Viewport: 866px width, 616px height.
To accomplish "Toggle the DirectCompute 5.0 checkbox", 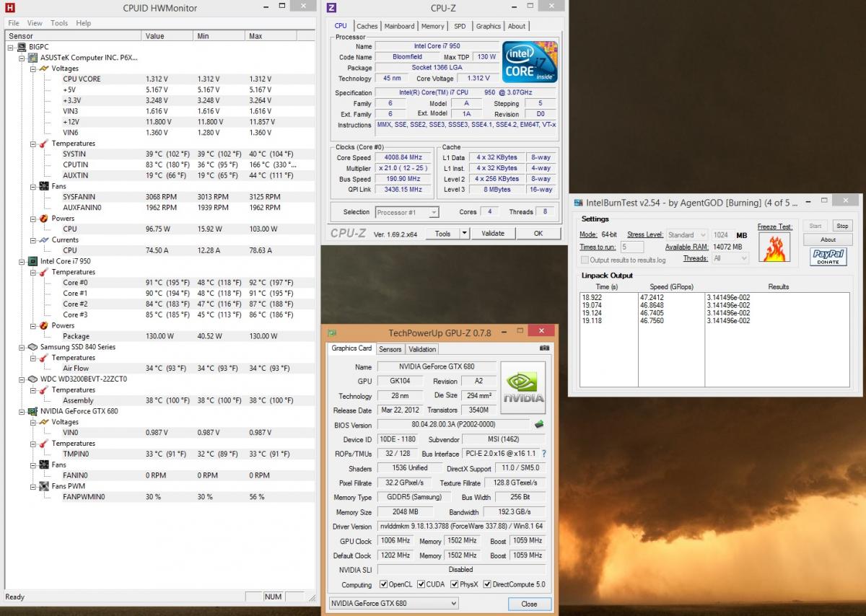I will [487, 584].
